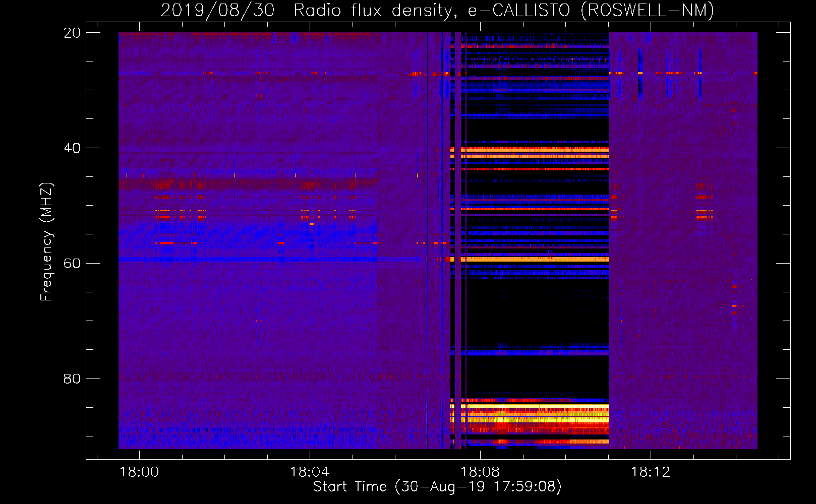Click the 20 frequency tick label
Image resolution: width=816 pixels, height=504 pixels.
72,33
